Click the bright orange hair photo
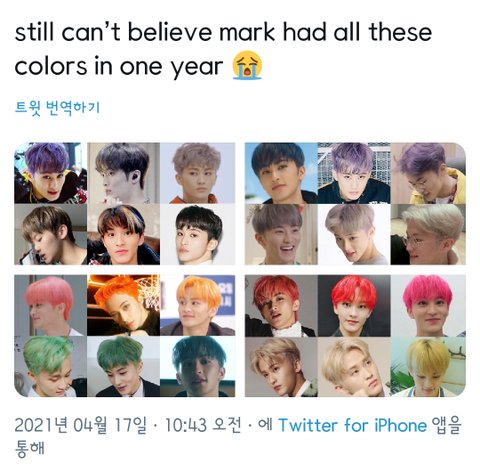Viewport: 480px width, 472px height. (x=123, y=305)
